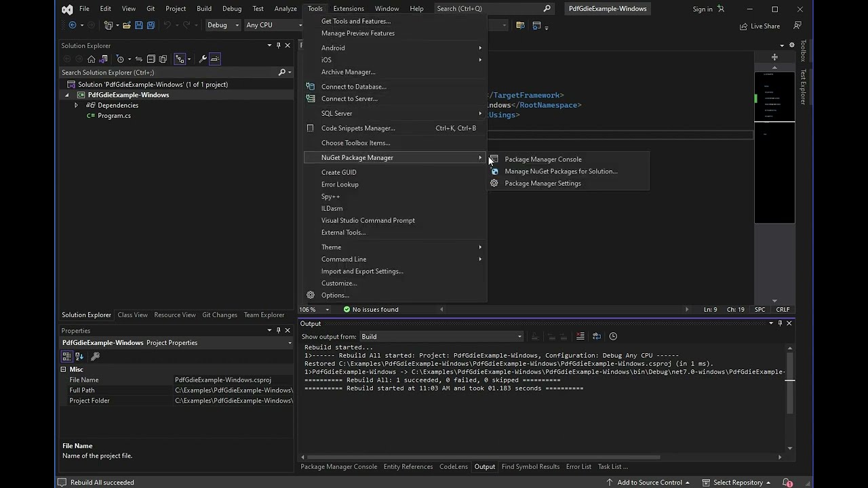Viewport: 868px width, 488px height.
Task: Sync with Active Document in Solution Explorer
Action: coord(139,59)
